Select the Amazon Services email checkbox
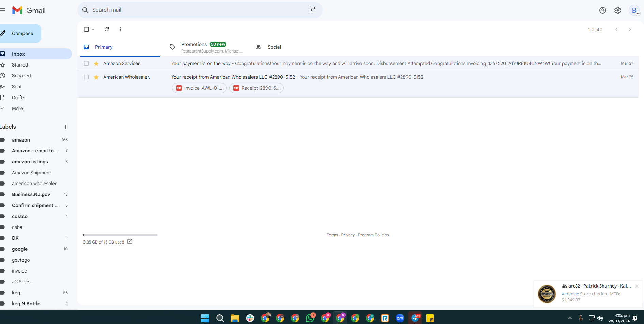The width and height of the screenshot is (644, 324). pyautogui.click(x=86, y=63)
